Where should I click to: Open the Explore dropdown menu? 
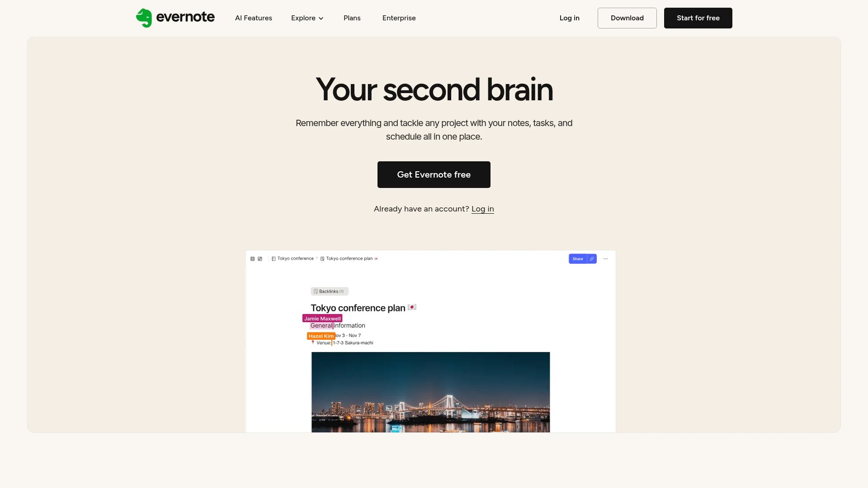coord(307,18)
